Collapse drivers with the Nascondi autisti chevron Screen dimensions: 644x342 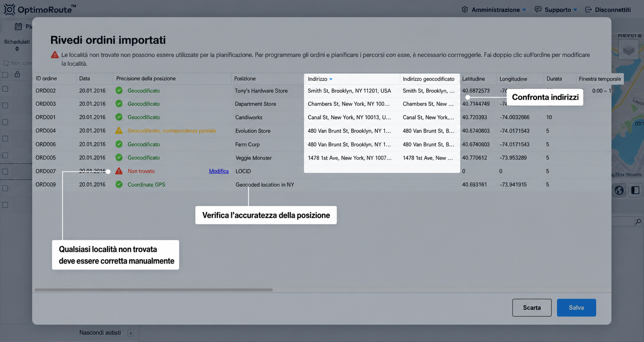(131, 333)
